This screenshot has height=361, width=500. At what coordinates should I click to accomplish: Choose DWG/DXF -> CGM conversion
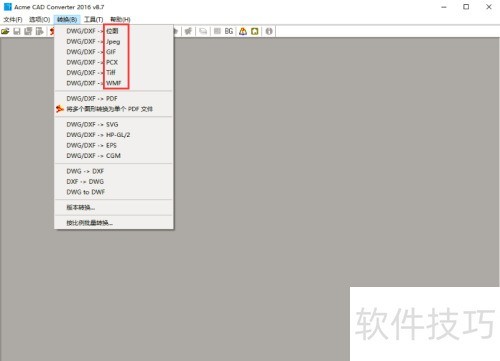coord(114,156)
